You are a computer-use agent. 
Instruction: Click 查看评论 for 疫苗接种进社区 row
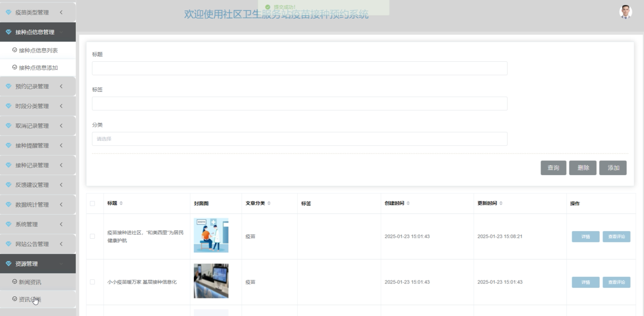(x=616, y=237)
